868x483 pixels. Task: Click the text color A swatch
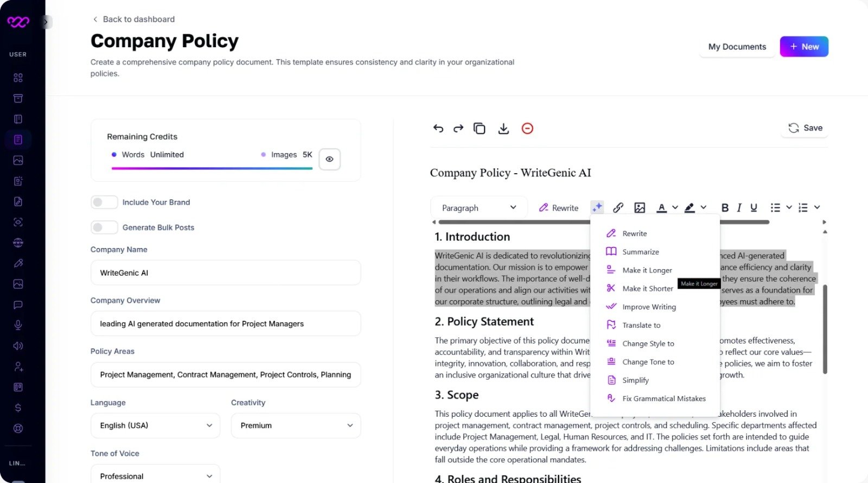pyautogui.click(x=661, y=207)
